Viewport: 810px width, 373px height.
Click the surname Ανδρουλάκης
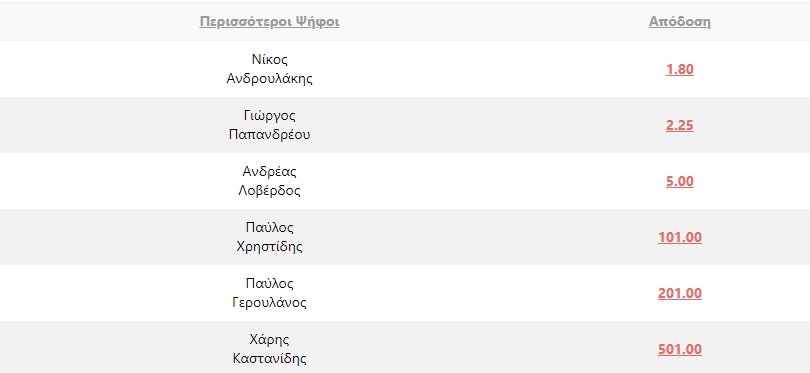[x=269, y=79]
